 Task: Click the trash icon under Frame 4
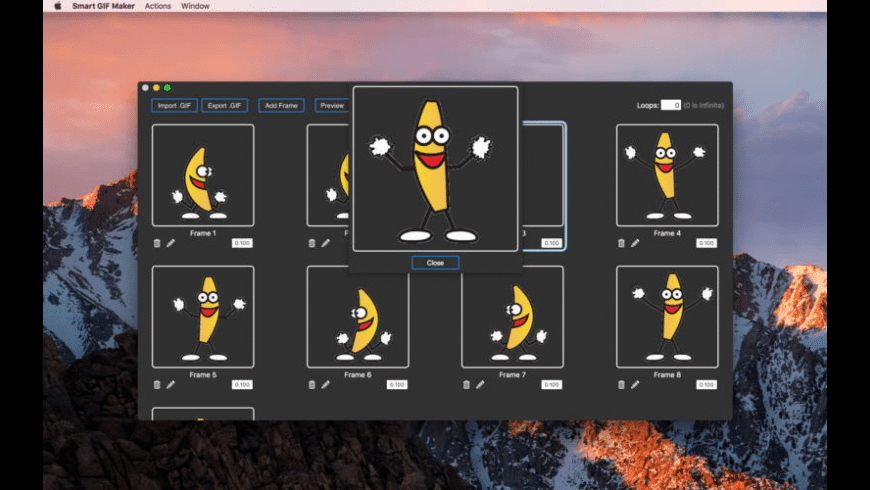point(621,243)
